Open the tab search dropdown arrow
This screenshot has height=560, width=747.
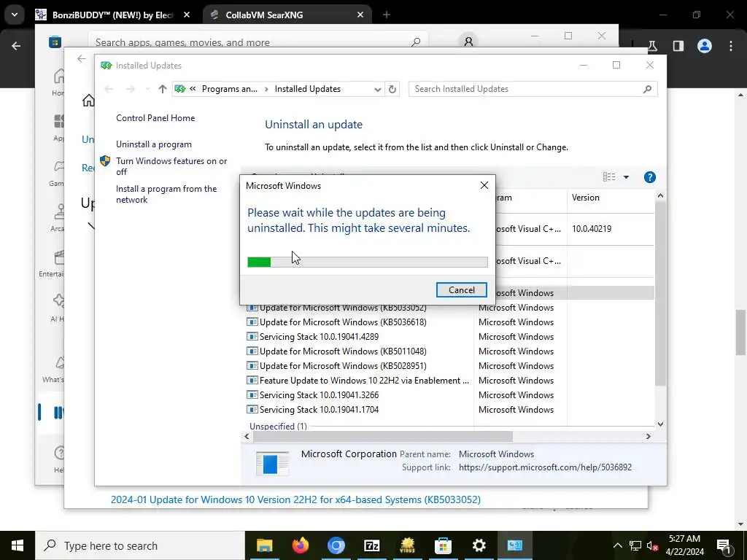(15, 15)
